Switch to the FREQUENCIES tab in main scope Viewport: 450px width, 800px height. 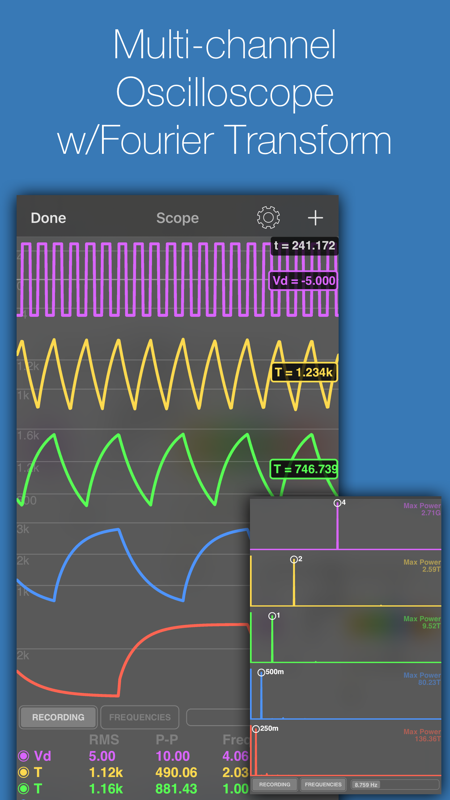140,717
